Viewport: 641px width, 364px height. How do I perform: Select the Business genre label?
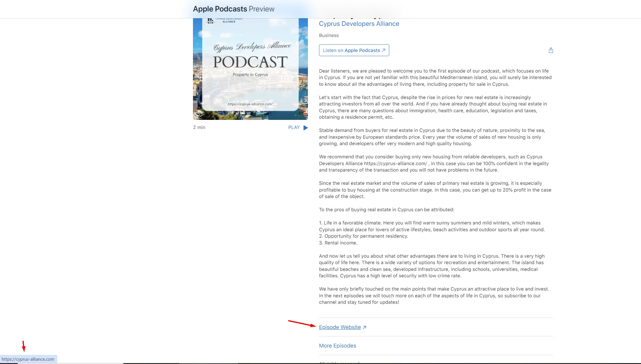(328, 35)
